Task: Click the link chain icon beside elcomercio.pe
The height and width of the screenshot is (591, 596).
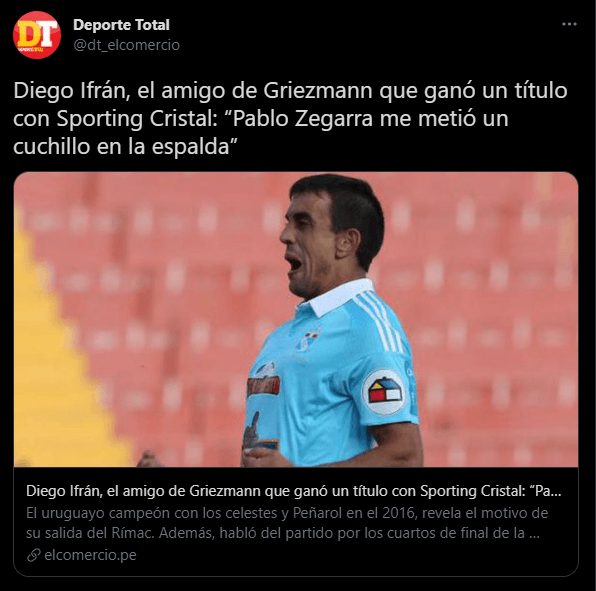Action: (33, 555)
